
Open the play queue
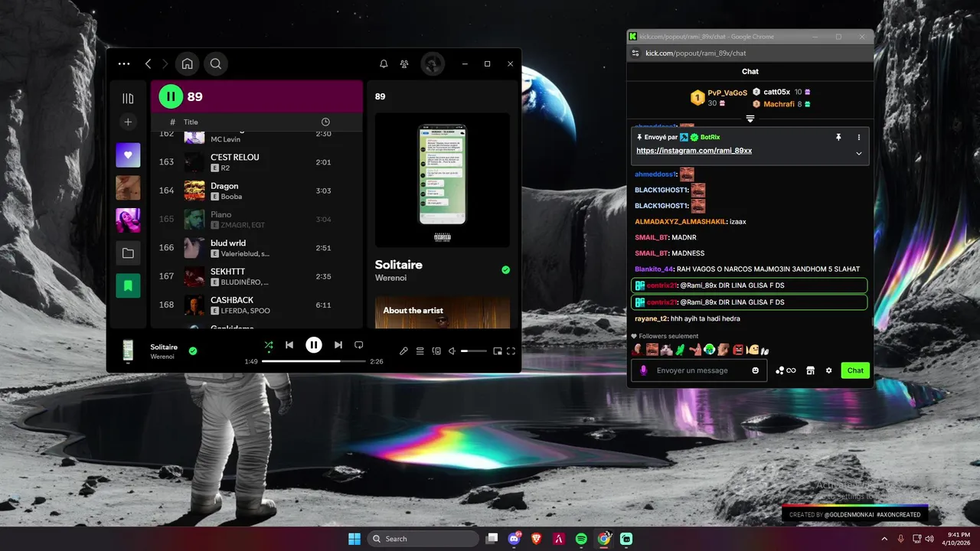(x=420, y=351)
